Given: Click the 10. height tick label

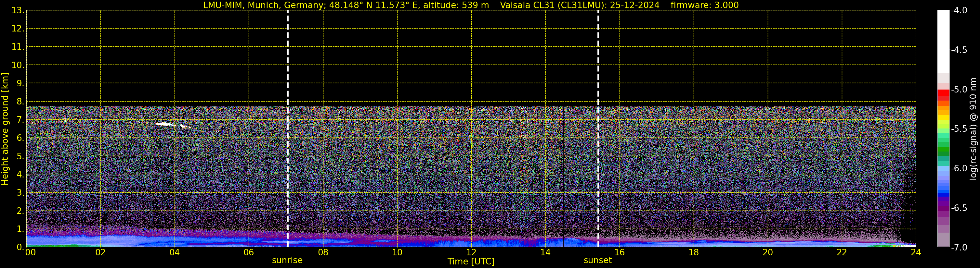Looking at the screenshot, I should click(18, 65).
